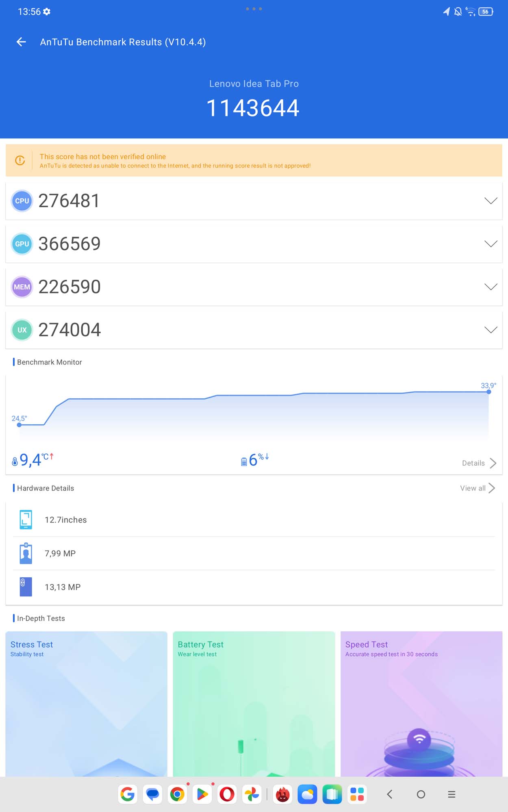Tap the three-dot handle at top
The image size is (508, 812).
tap(254, 9)
